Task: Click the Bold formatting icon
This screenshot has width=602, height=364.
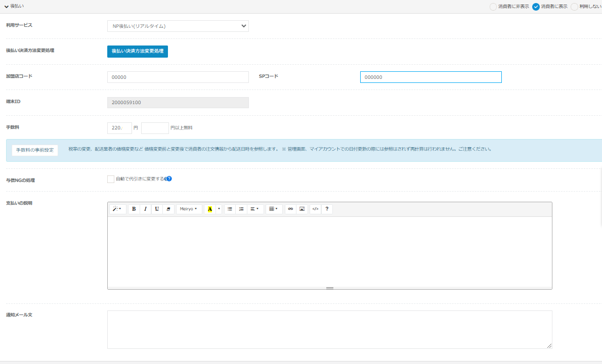Action: pyautogui.click(x=134, y=209)
